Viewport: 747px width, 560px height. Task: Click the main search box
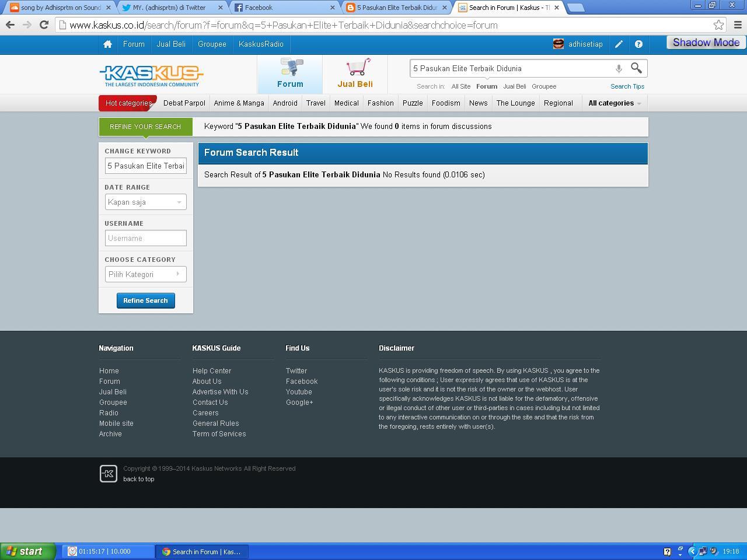point(511,68)
